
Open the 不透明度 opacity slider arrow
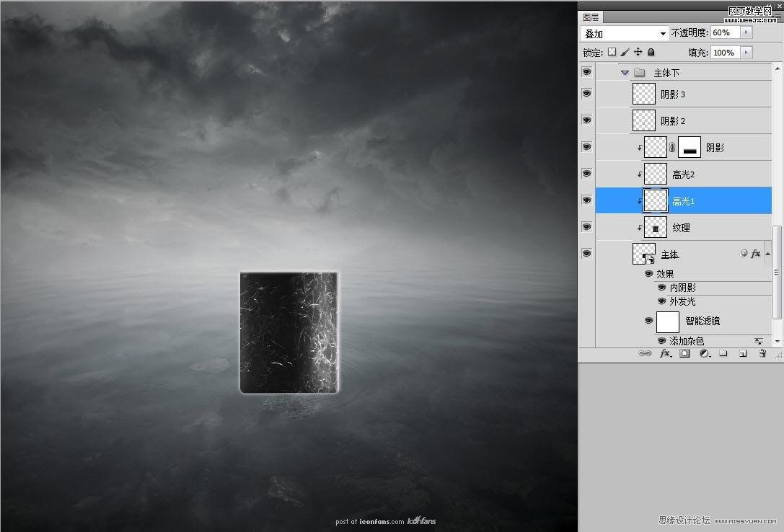click(x=746, y=32)
